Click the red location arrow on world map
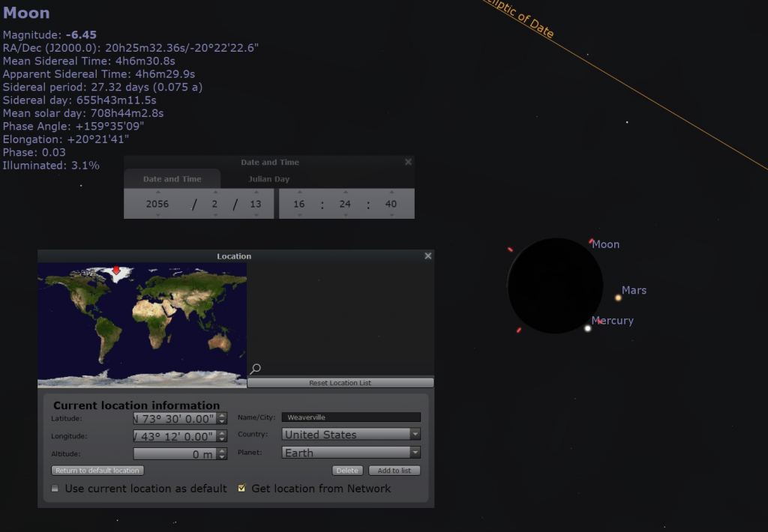768x532 pixels. pyautogui.click(x=115, y=270)
